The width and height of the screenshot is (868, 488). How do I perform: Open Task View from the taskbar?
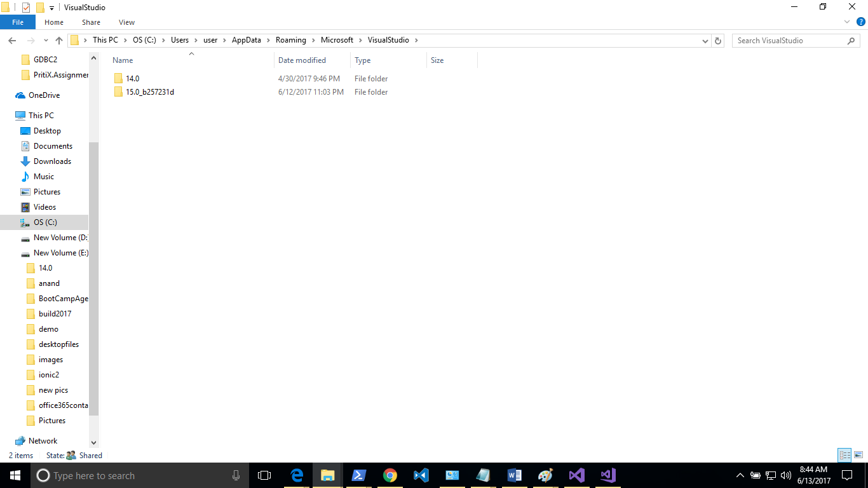pos(265,475)
